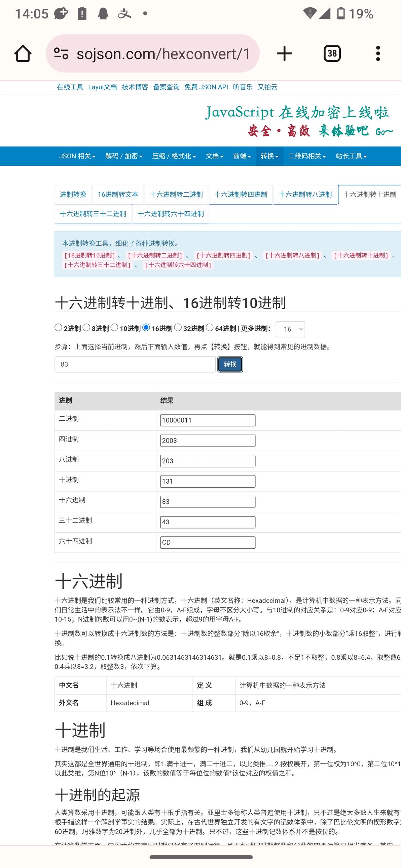401x868 pixels.
Task: Open the red [十六进制转四进制] link
Action: click(x=224, y=255)
